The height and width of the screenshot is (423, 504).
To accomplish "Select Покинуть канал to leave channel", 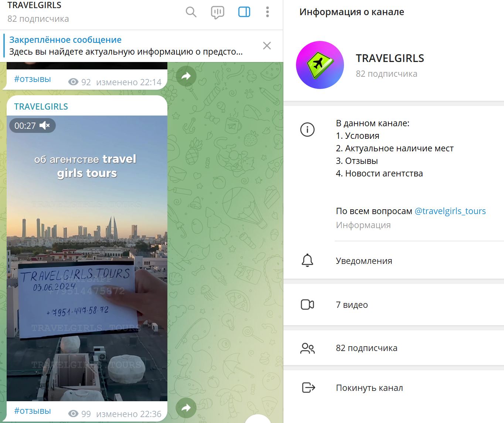I will [394, 388].
